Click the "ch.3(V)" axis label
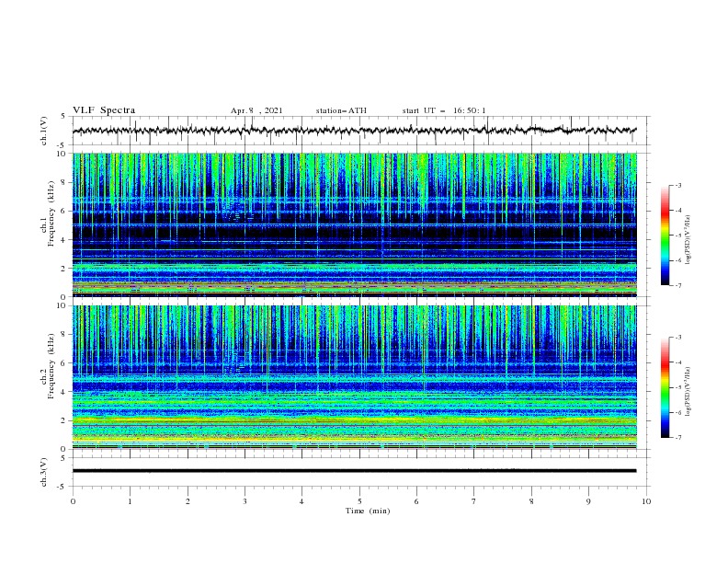 (44, 472)
